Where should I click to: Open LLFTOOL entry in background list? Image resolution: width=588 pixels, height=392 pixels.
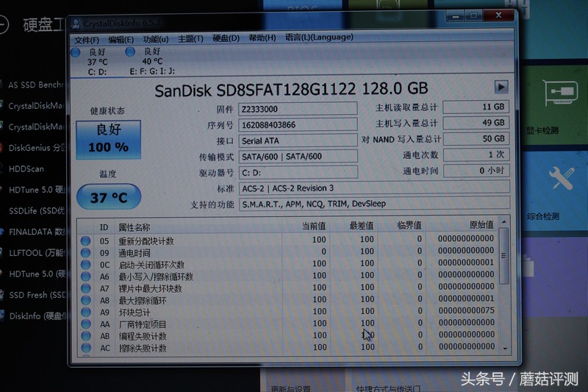pos(37,253)
